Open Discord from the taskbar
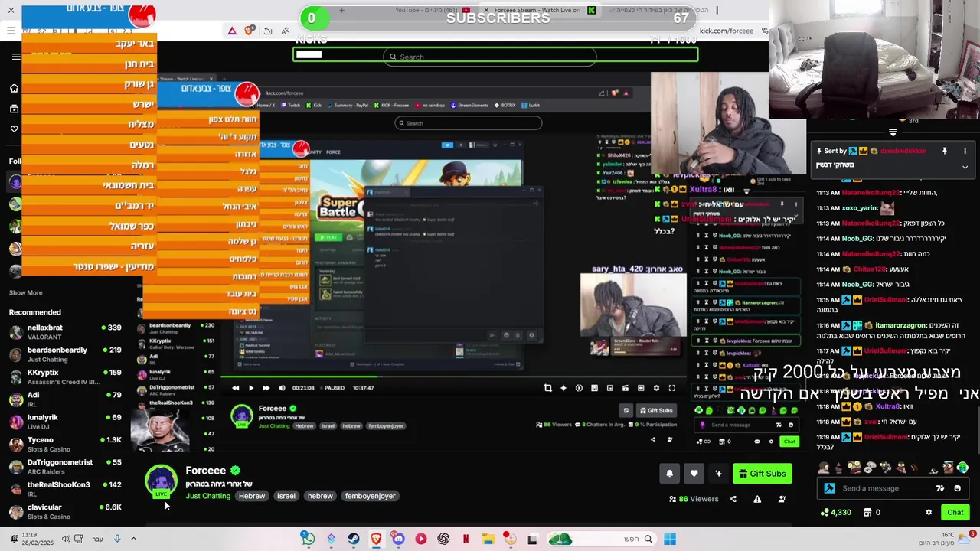Screen dimensions: 980x551 (x=398, y=539)
